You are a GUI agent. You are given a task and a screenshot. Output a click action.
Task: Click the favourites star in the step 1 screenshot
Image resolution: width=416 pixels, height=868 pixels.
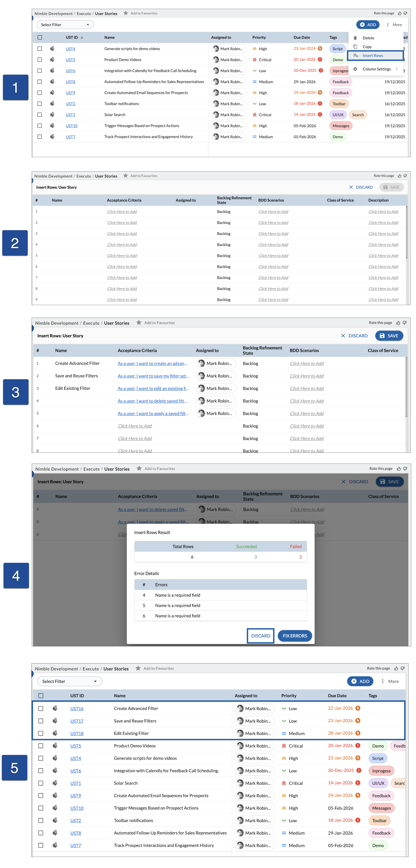click(x=126, y=13)
